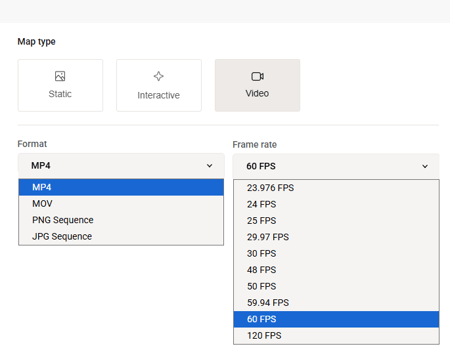Select 30 FPS frame rate

click(336, 254)
